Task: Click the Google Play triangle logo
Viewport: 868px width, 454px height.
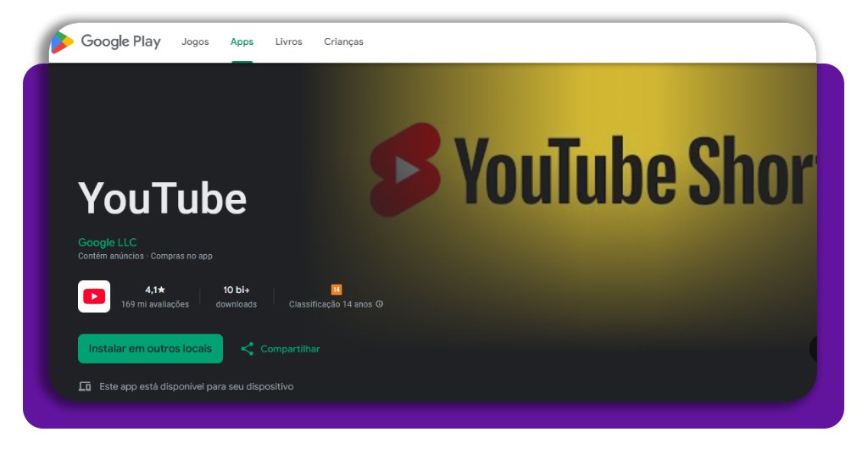Action: tap(62, 42)
